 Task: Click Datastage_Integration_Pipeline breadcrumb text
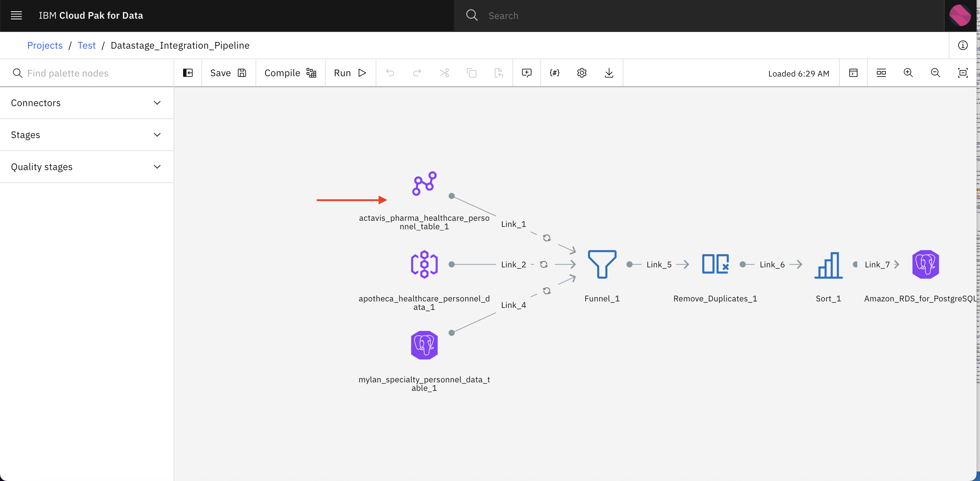click(180, 45)
